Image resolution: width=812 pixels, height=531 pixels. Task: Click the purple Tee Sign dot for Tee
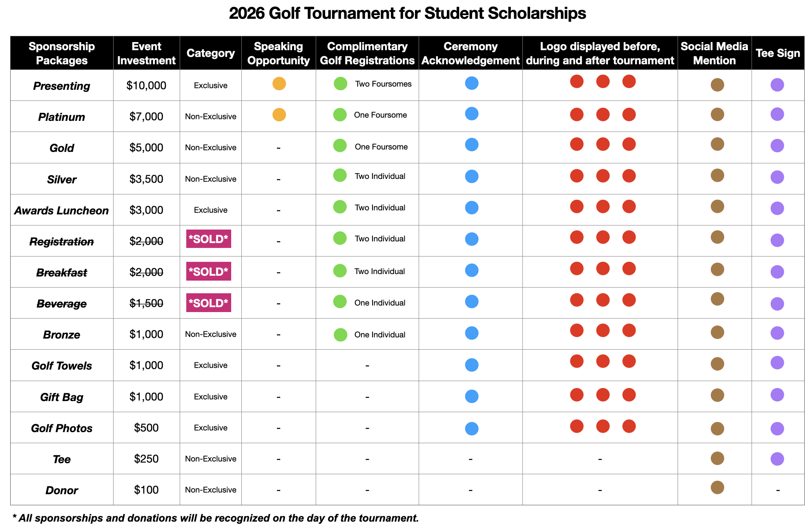(x=777, y=459)
